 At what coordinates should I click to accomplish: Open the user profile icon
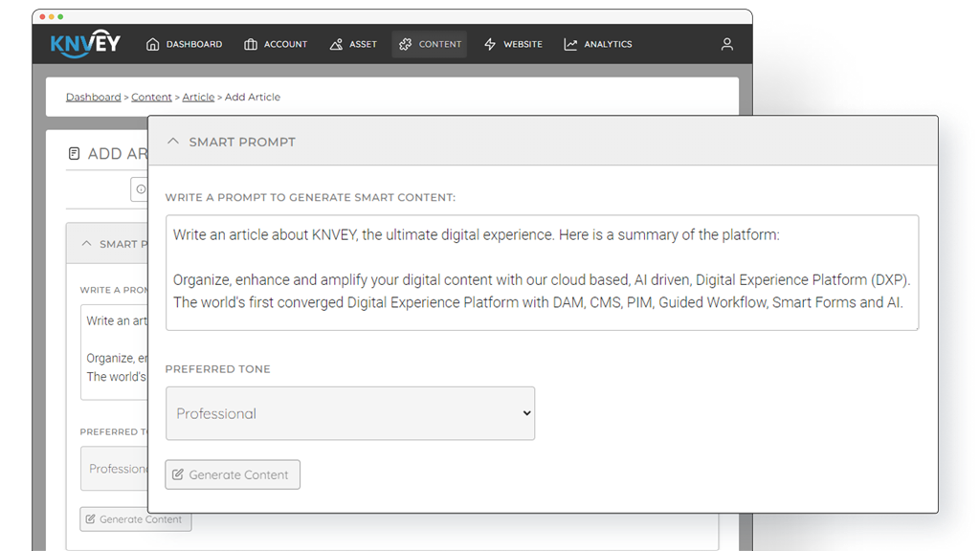pyautogui.click(x=726, y=44)
